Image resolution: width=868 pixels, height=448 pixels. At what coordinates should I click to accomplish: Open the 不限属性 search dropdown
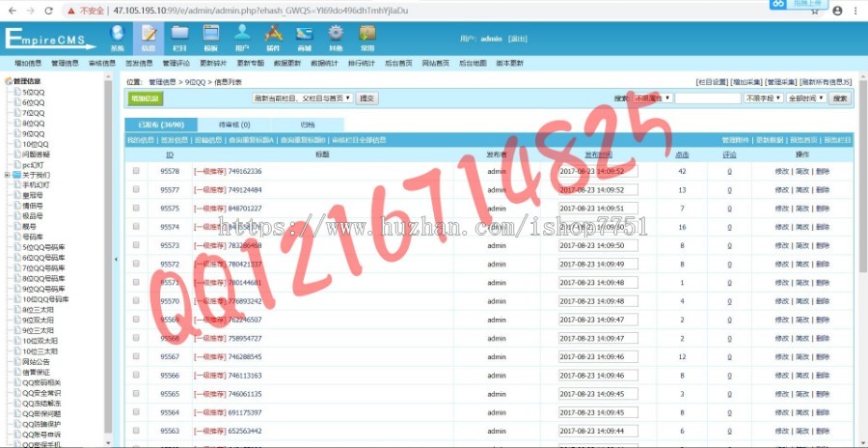(x=653, y=98)
